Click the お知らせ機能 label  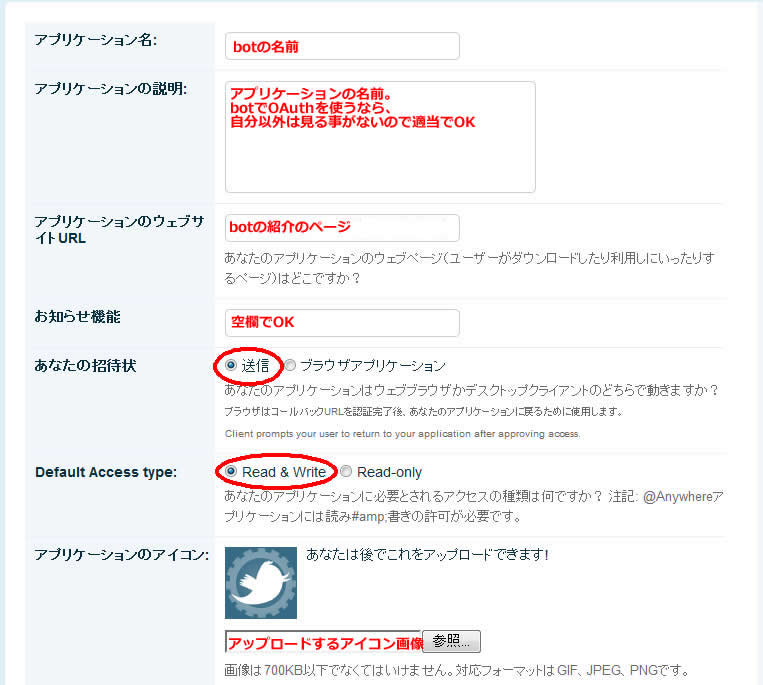pyautogui.click(x=77, y=317)
